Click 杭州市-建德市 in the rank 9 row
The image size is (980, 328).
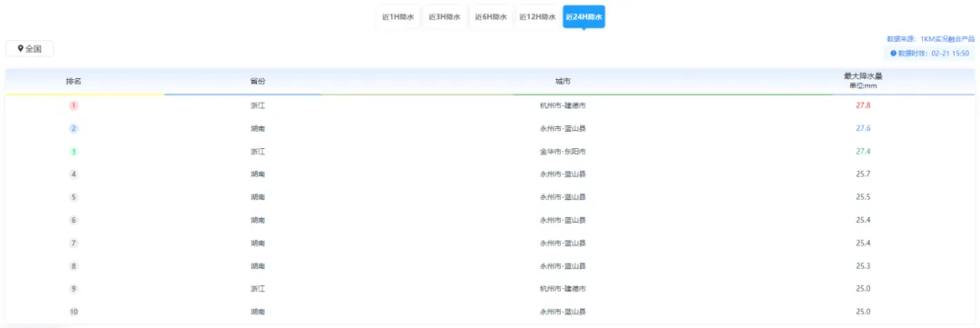click(563, 289)
